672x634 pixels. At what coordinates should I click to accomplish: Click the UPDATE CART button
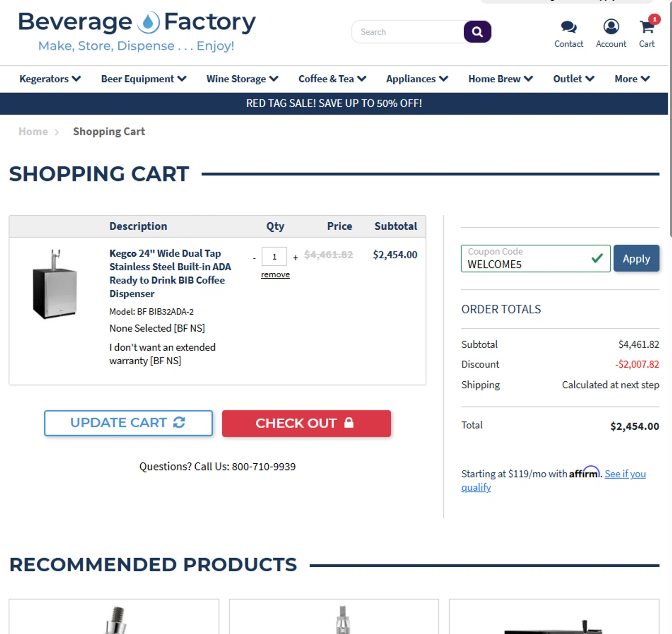point(128,423)
